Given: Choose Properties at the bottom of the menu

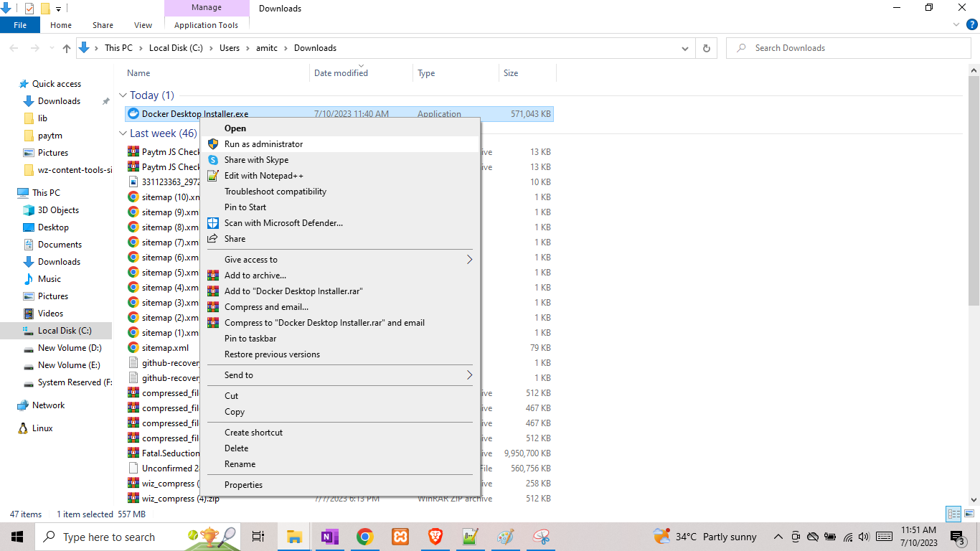Looking at the screenshot, I should 243,484.
